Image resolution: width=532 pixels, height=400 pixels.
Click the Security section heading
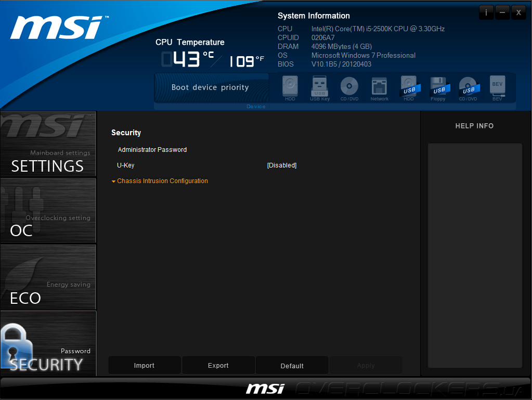pyautogui.click(x=126, y=133)
